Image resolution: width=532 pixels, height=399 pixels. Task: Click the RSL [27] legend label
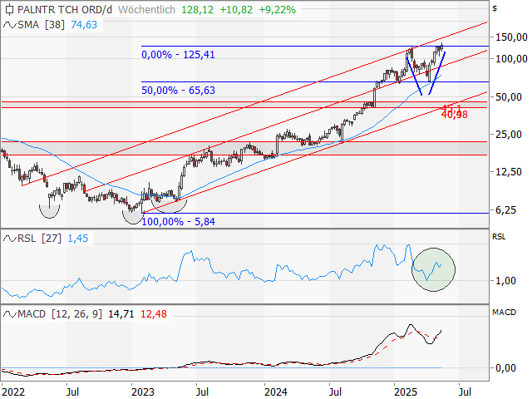click(x=39, y=239)
